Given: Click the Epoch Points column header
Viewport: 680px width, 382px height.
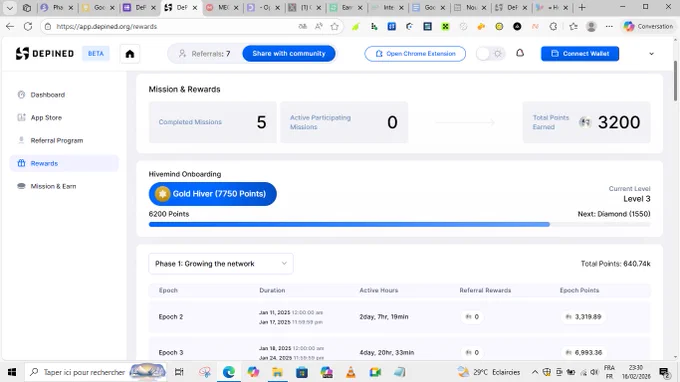Looking at the screenshot, I should tap(579, 291).
